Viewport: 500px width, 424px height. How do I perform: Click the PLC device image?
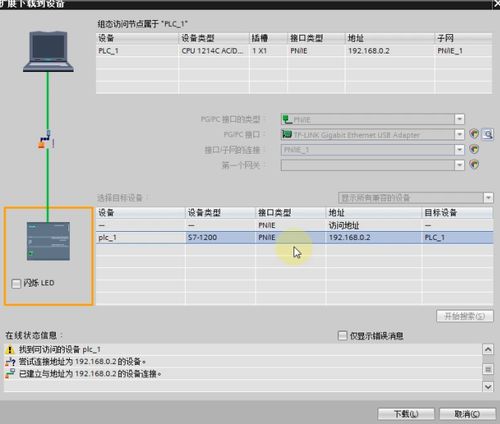[48, 241]
